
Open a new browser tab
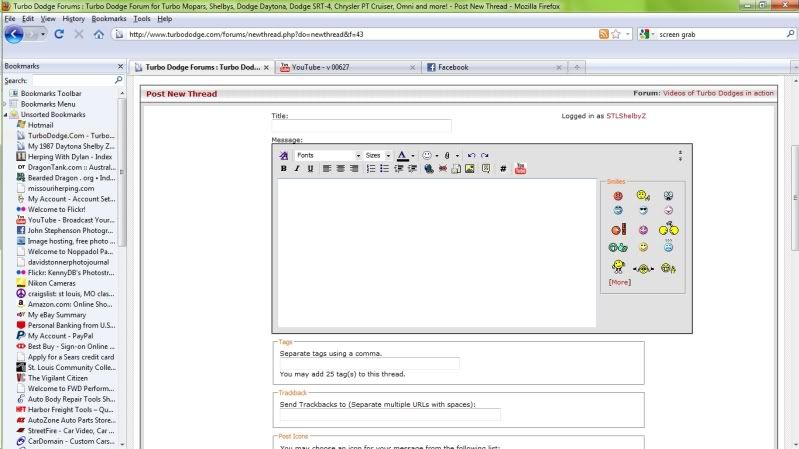click(x=577, y=67)
